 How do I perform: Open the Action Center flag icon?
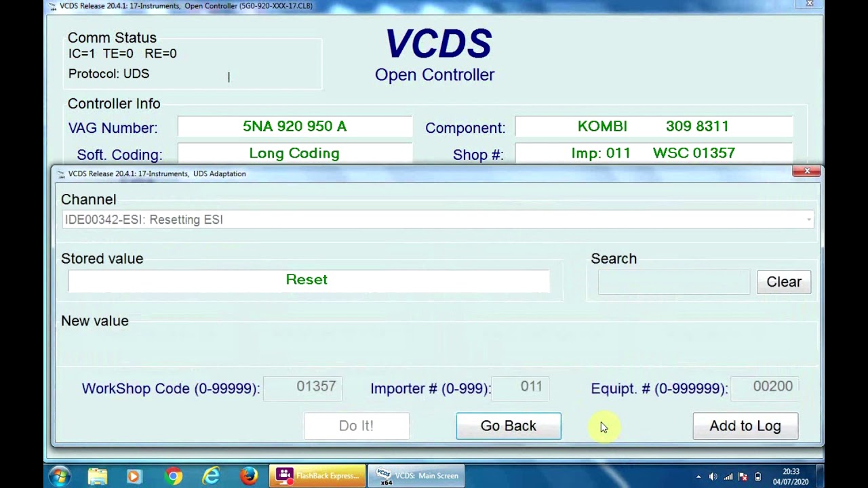[x=743, y=476]
